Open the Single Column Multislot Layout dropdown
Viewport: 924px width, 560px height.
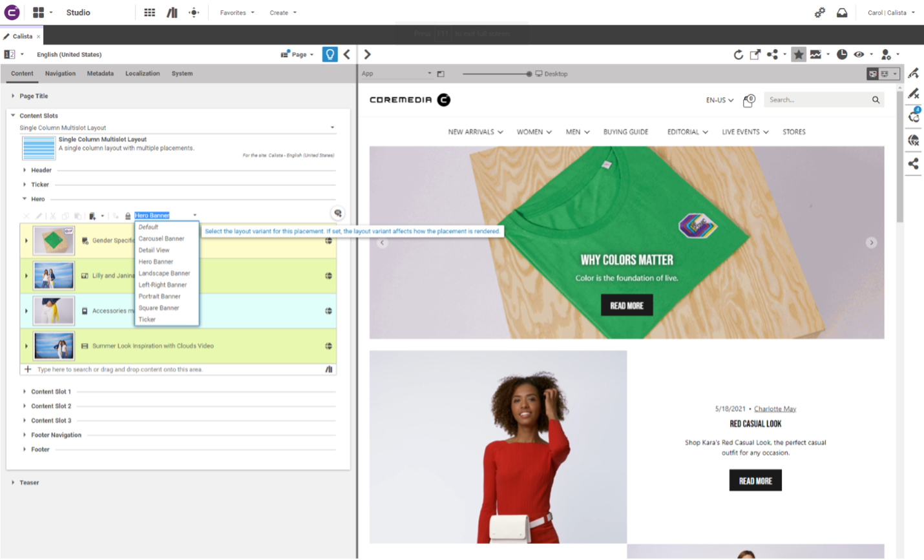[178, 128]
